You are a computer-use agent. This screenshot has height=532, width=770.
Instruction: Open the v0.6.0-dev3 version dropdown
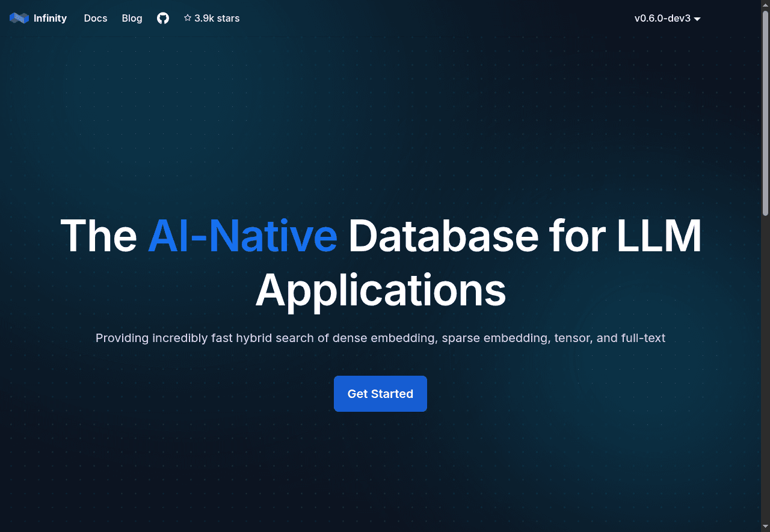[662, 19]
